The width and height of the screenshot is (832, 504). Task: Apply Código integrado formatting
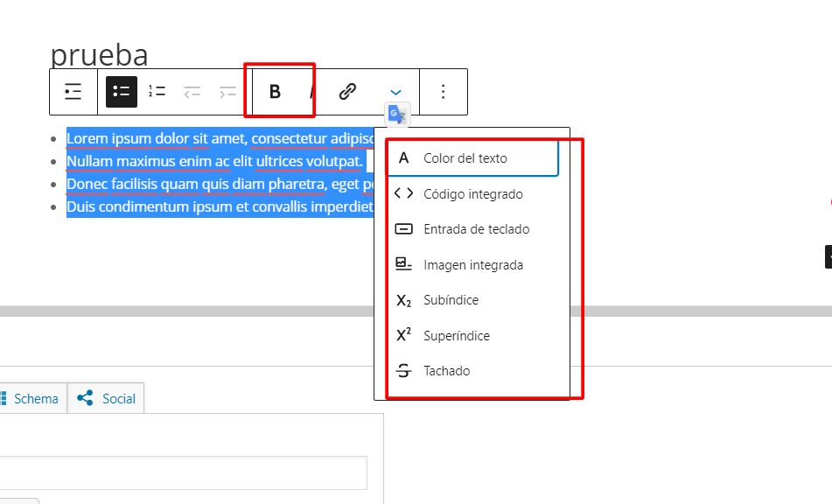(x=472, y=194)
